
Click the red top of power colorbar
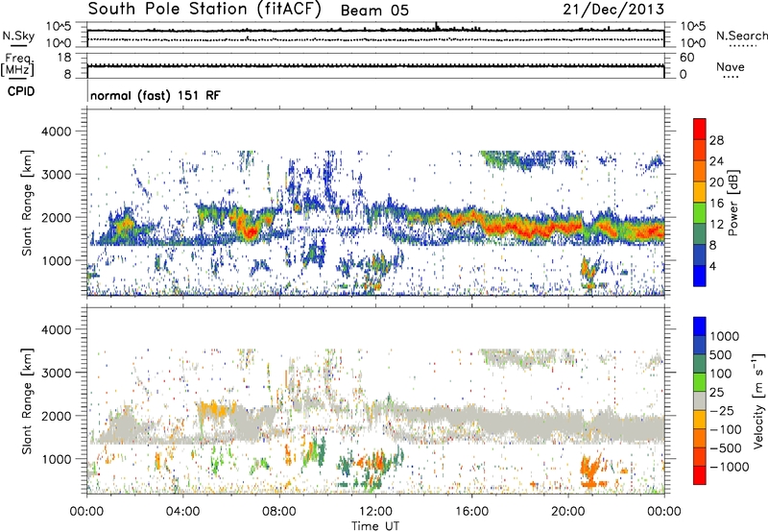point(700,129)
